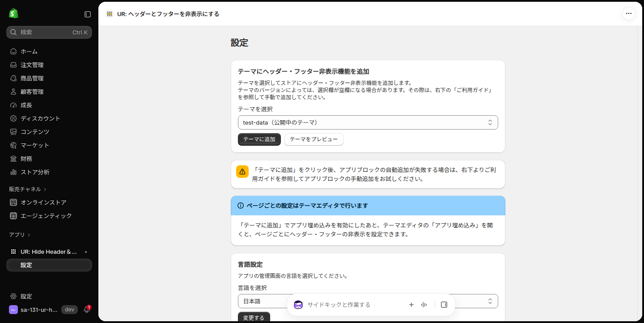Viewport: 644px width, 323px height.
Task: Expand the 販売チャネル section
Action: 28,189
